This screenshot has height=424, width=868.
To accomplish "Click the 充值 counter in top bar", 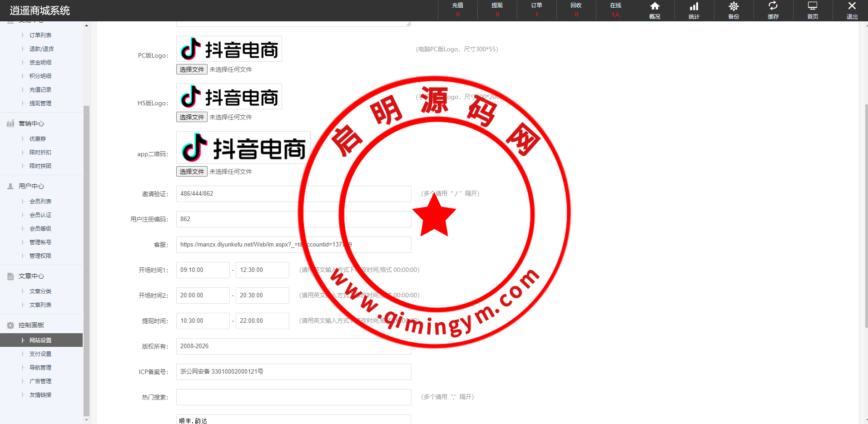I will (x=457, y=10).
